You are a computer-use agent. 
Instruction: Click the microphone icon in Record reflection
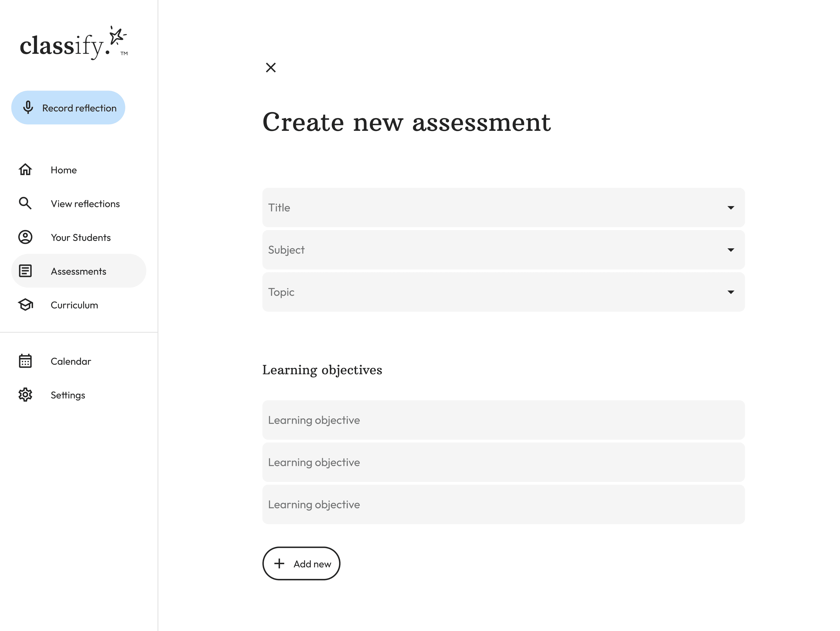point(28,107)
